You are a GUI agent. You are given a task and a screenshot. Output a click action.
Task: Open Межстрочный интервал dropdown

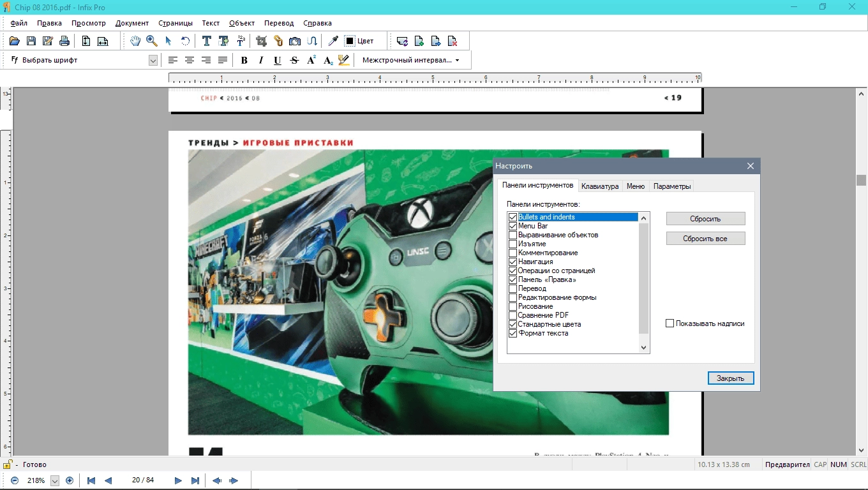(x=410, y=60)
